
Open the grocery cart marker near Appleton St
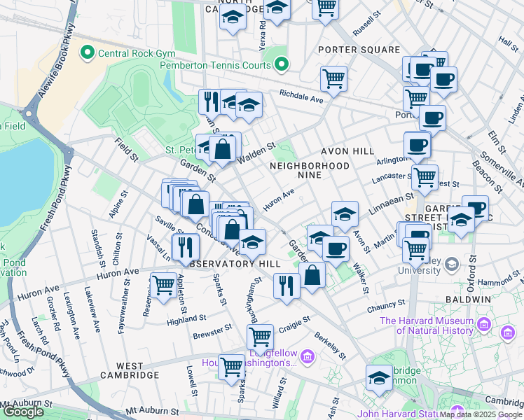pos(163,286)
